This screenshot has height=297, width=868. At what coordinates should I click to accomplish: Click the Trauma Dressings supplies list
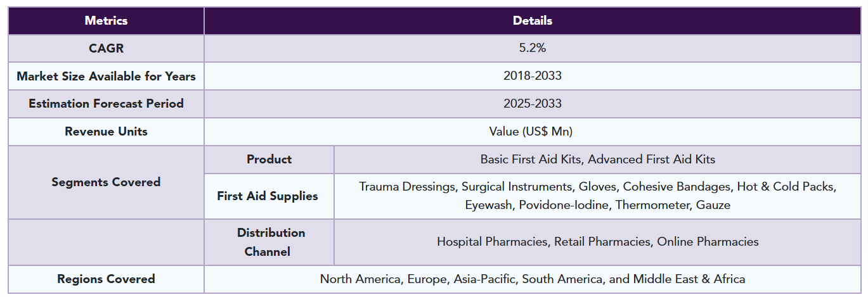(x=597, y=196)
